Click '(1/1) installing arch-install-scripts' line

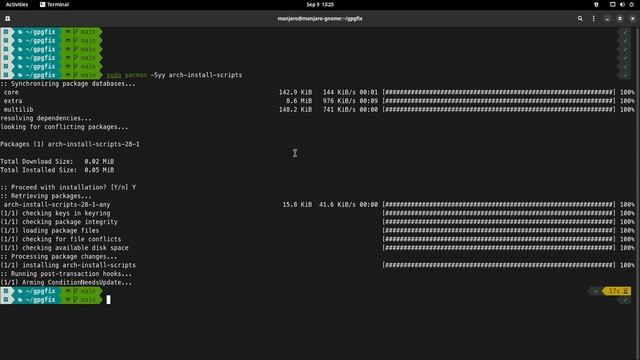[x=68, y=265]
